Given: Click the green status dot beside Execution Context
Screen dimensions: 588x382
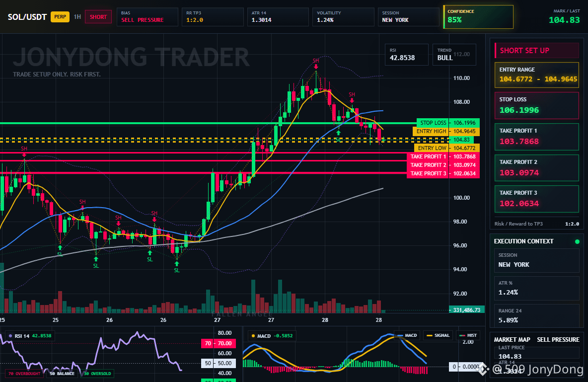Looking at the screenshot, I should (577, 241).
